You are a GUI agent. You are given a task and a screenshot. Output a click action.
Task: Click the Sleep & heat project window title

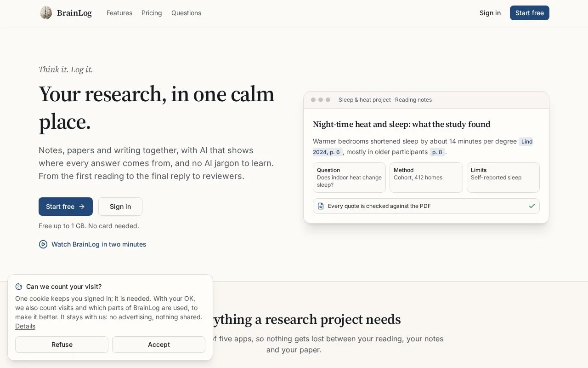[x=385, y=100]
